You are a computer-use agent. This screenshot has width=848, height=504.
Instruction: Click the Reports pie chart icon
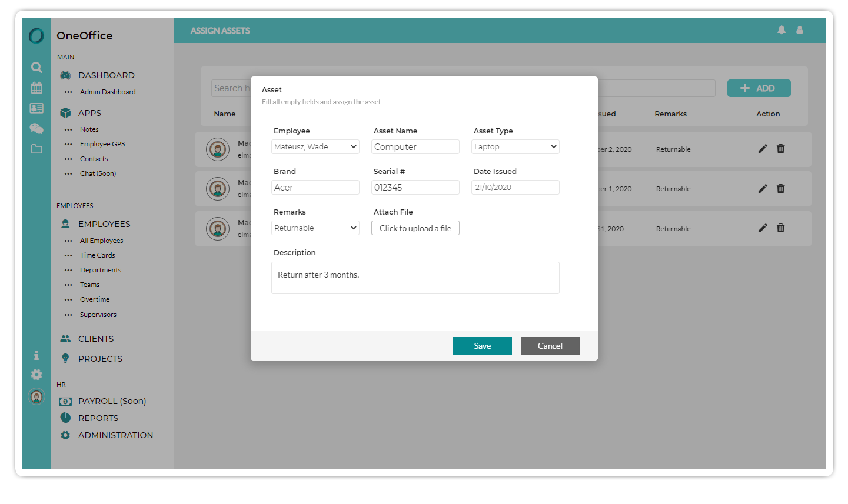(65, 418)
